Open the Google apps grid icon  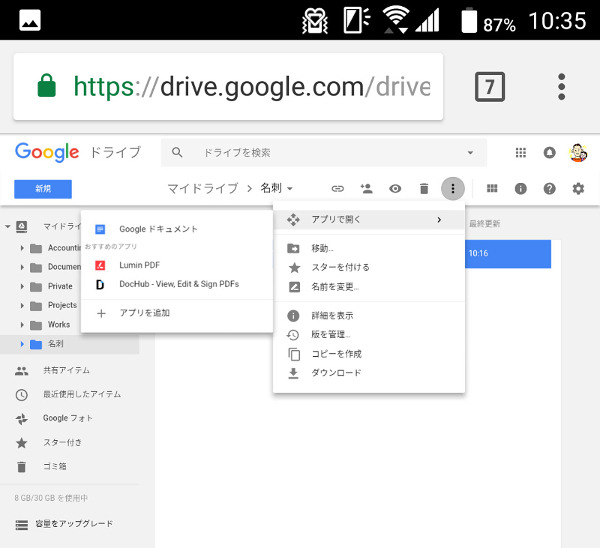520,153
